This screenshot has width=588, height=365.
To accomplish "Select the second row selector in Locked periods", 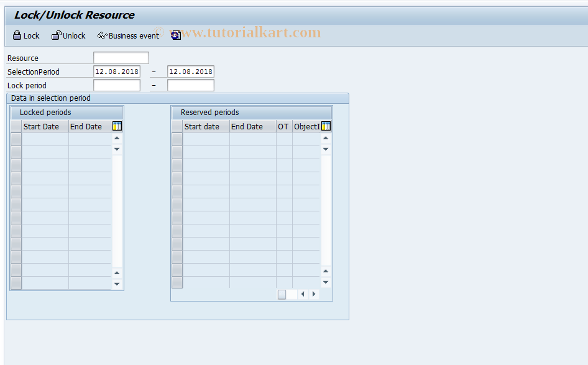I will (x=16, y=152).
